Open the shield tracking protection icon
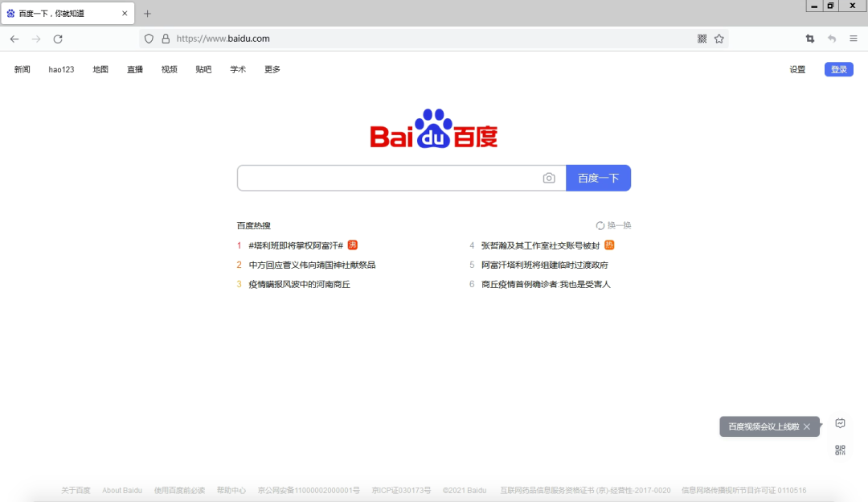The height and width of the screenshot is (502, 868). click(149, 39)
